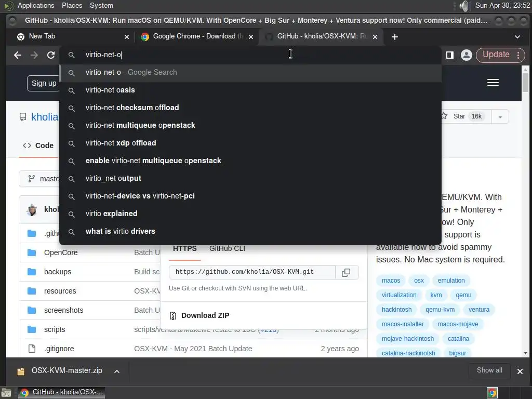Viewport: 532px width, 399px height.
Task: Click the Update button in Chrome
Action: point(496,55)
